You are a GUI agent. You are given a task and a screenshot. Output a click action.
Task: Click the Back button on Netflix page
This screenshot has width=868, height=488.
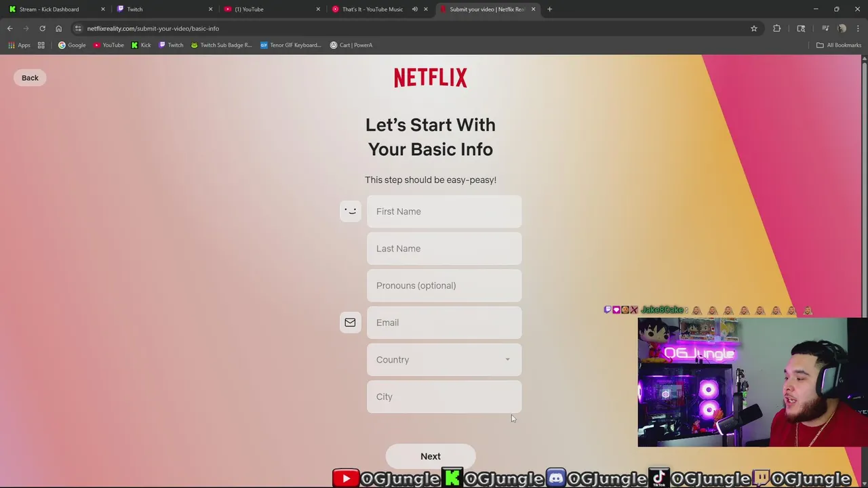pos(30,77)
